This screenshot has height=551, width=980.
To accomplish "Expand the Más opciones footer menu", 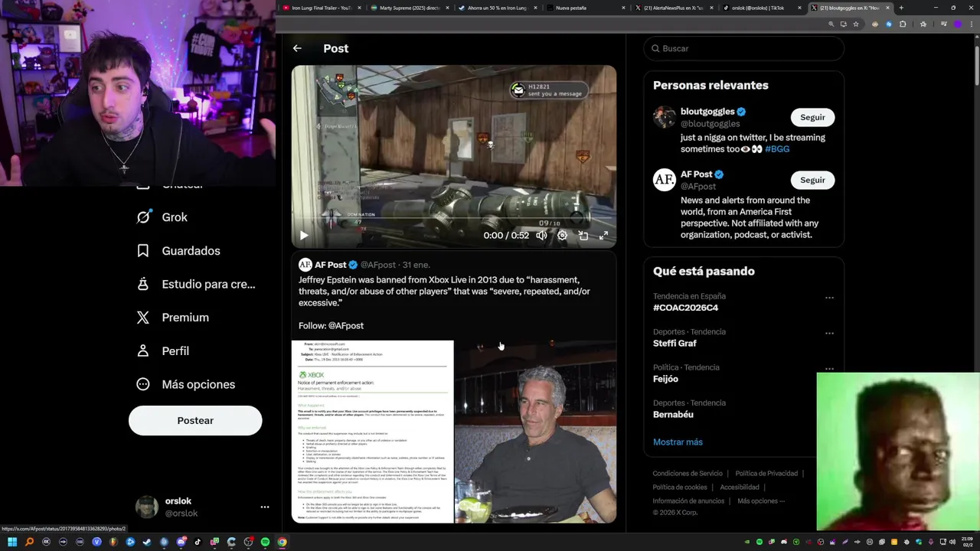I will pos(761,501).
